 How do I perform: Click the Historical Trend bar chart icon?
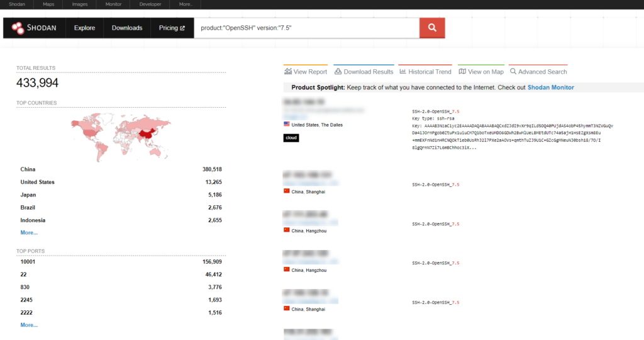click(x=403, y=72)
